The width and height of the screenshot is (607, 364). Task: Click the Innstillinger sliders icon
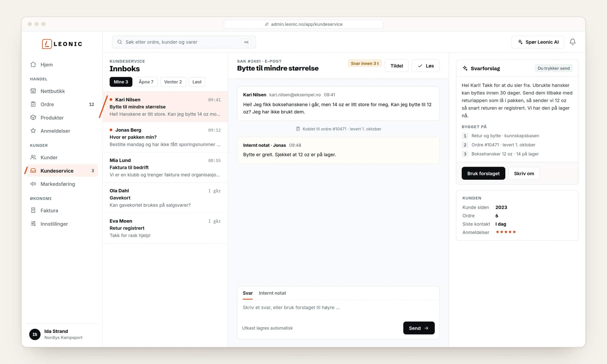pyautogui.click(x=33, y=224)
